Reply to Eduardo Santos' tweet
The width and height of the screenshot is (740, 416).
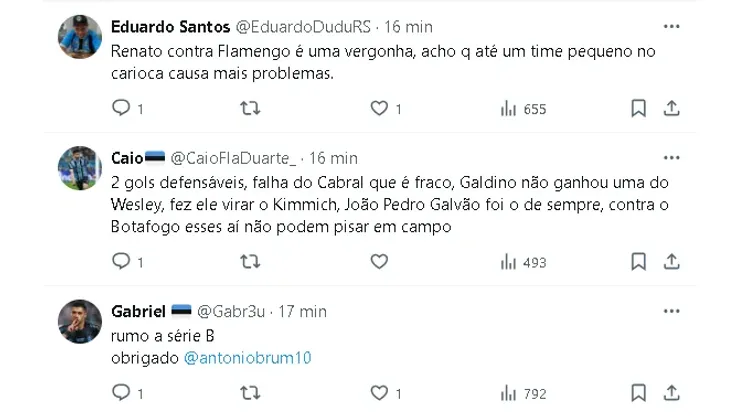(x=121, y=108)
